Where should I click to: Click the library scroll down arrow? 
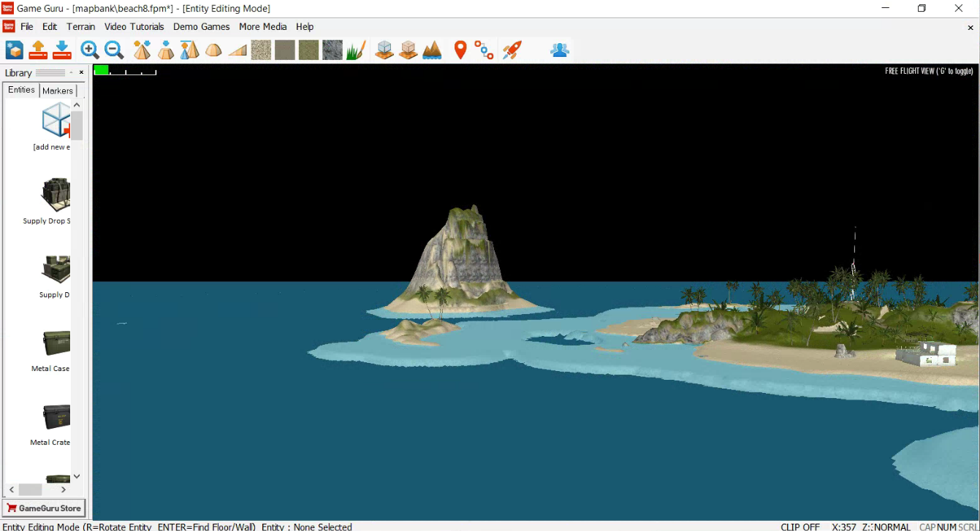(x=77, y=476)
